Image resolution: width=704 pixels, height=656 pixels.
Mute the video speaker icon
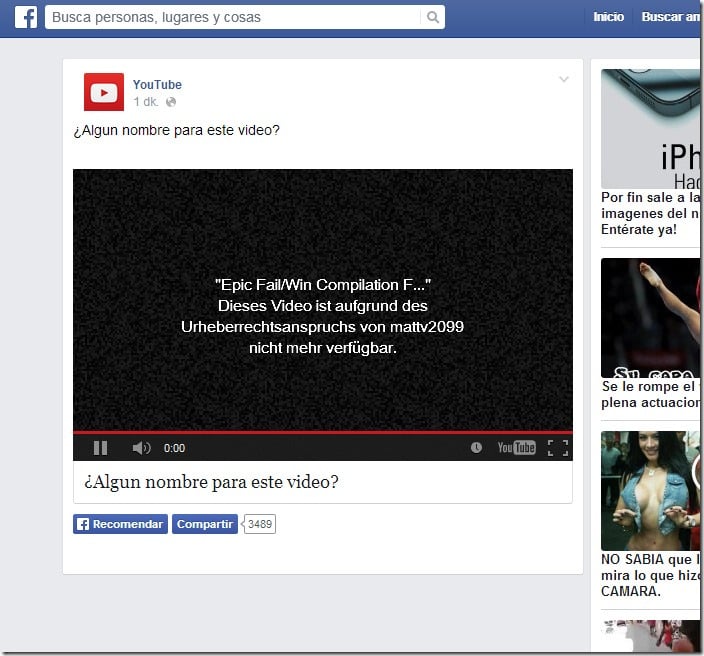coord(141,448)
